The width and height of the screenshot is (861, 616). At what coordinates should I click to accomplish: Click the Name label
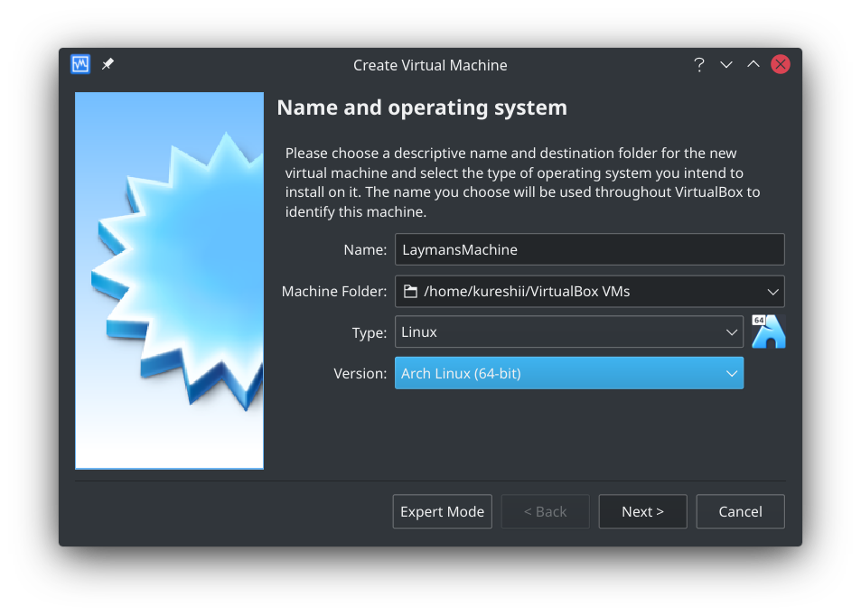coord(365,250)
